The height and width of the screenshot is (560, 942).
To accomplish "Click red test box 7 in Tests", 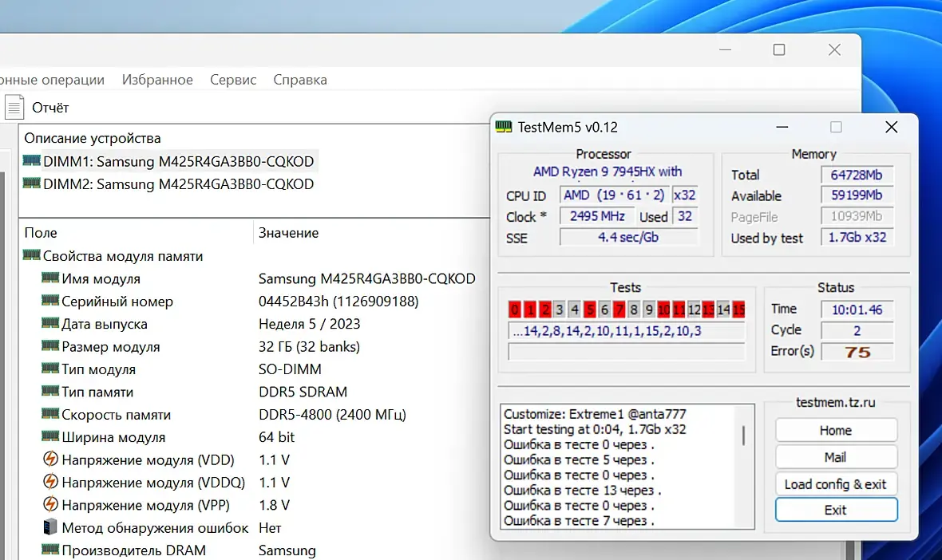I will coord(619,310).
